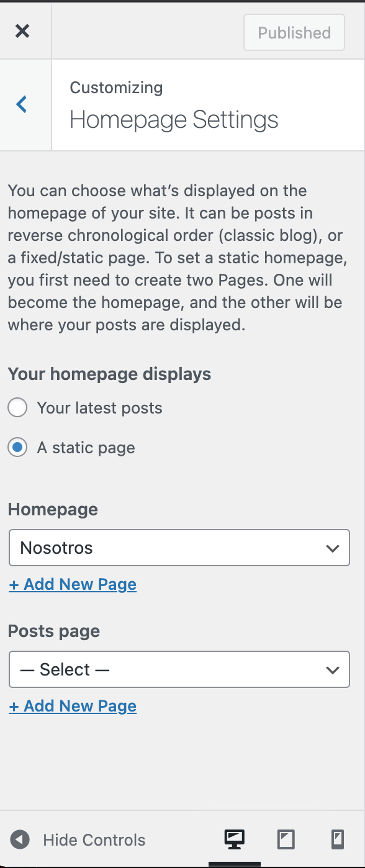365x868 pixels.
Task: Go back using the left chevron arrow
Action: tap(22, 104)
